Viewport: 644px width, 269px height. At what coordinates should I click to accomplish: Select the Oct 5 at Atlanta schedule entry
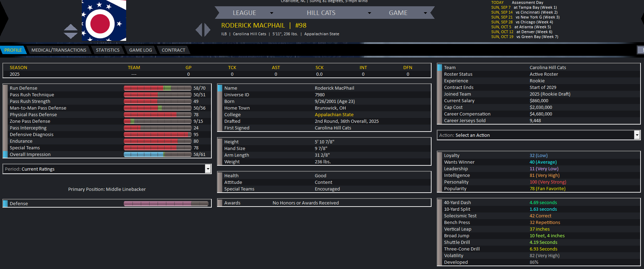click(521, 27)
